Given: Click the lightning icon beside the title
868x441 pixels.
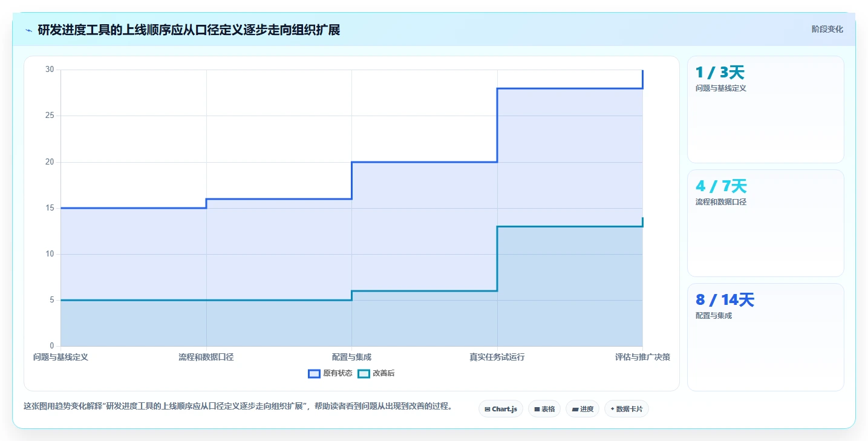Looking at the screenshot, I should click(28, 30).
